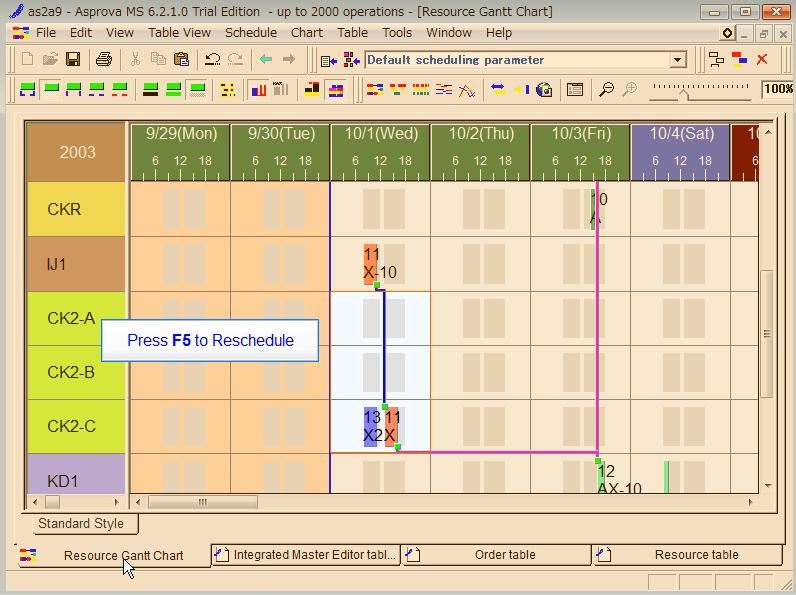Click the globe icon in toolbar

click(544, 90)
